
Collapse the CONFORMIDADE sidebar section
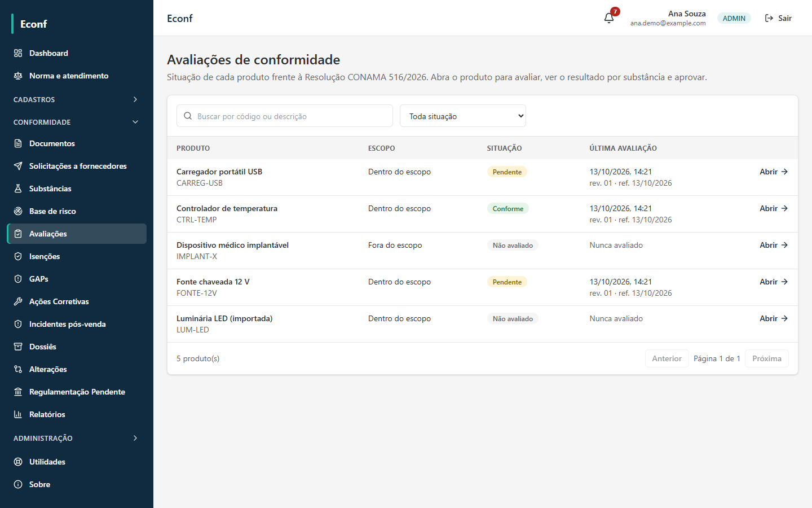tap(77, 122)
